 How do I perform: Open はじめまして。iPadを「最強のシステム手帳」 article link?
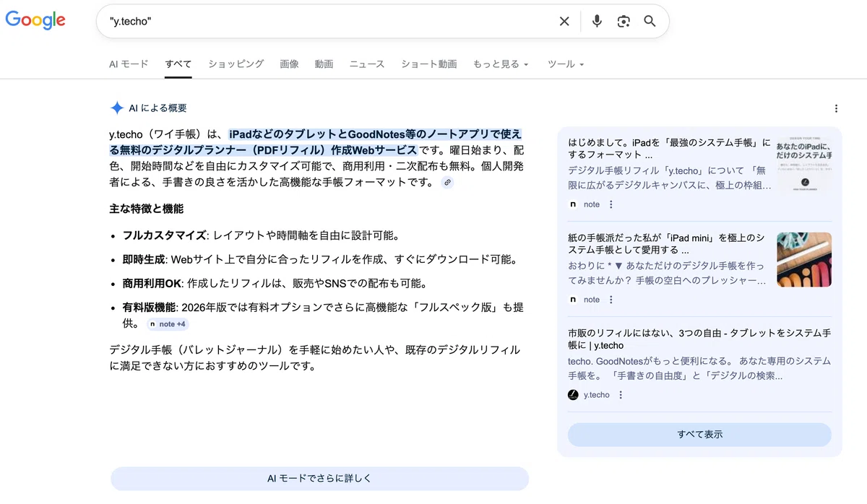tap(670, 149)
